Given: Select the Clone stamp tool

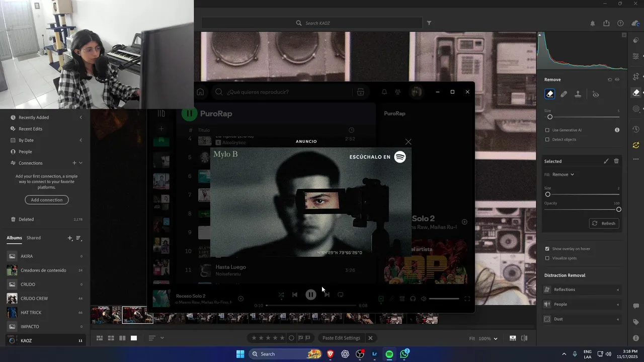Looking at the screenshot, I should pos(578,94).
